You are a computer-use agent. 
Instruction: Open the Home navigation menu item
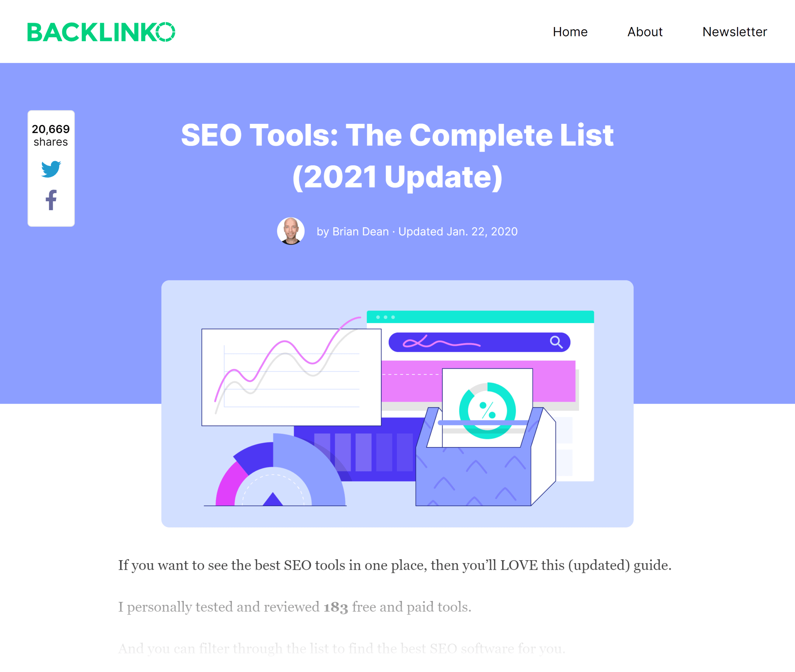point(570,31)
